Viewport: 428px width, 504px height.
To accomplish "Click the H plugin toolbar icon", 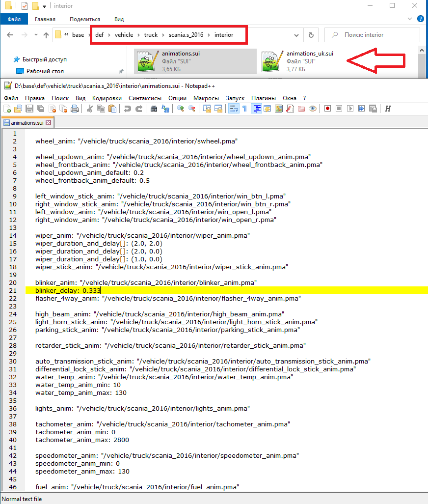I will [x=388, y=109].
